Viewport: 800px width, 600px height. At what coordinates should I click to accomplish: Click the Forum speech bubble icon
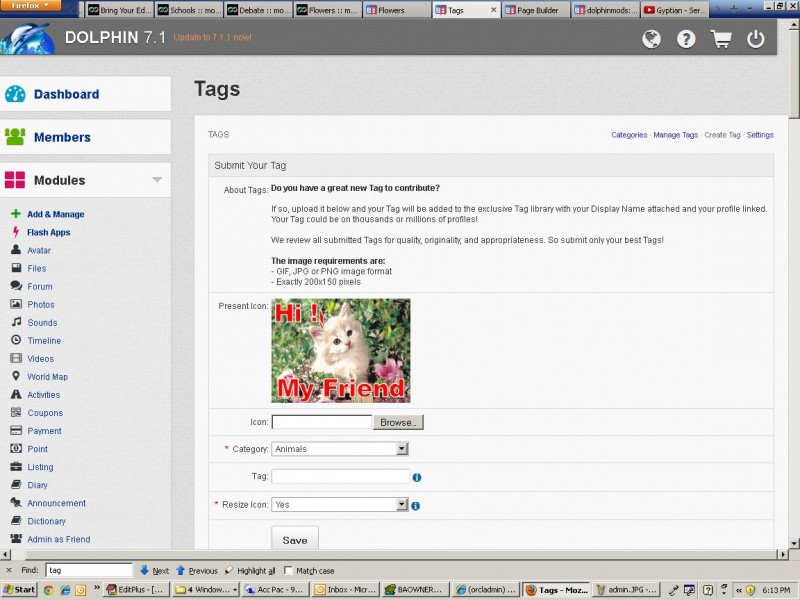pyautogui.click(x=16, y=286)
